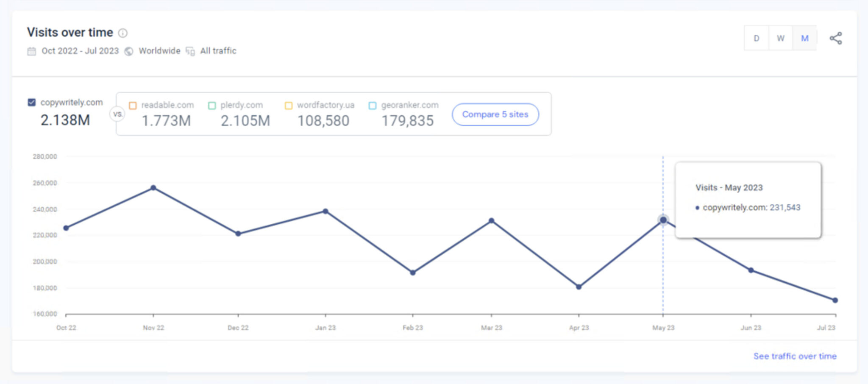Open the calendar date range icon
The image size is (868, 384).
click(x=31, y=51)
